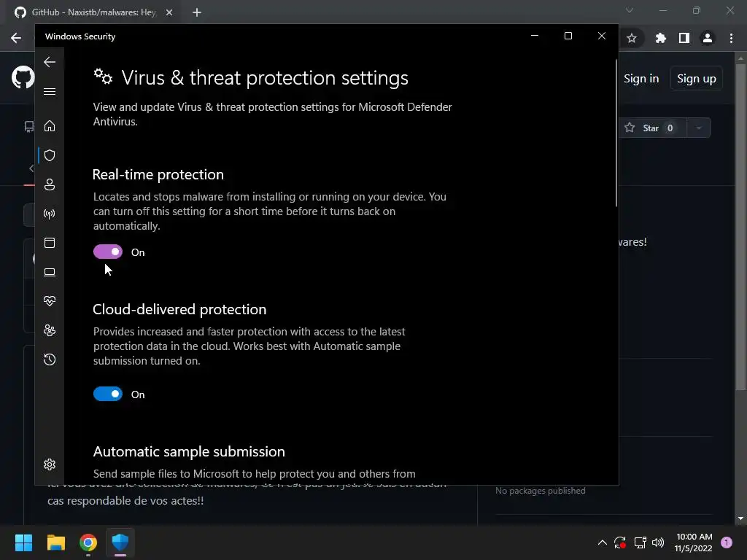Open App & browser control icon

(x=50, y=243)
